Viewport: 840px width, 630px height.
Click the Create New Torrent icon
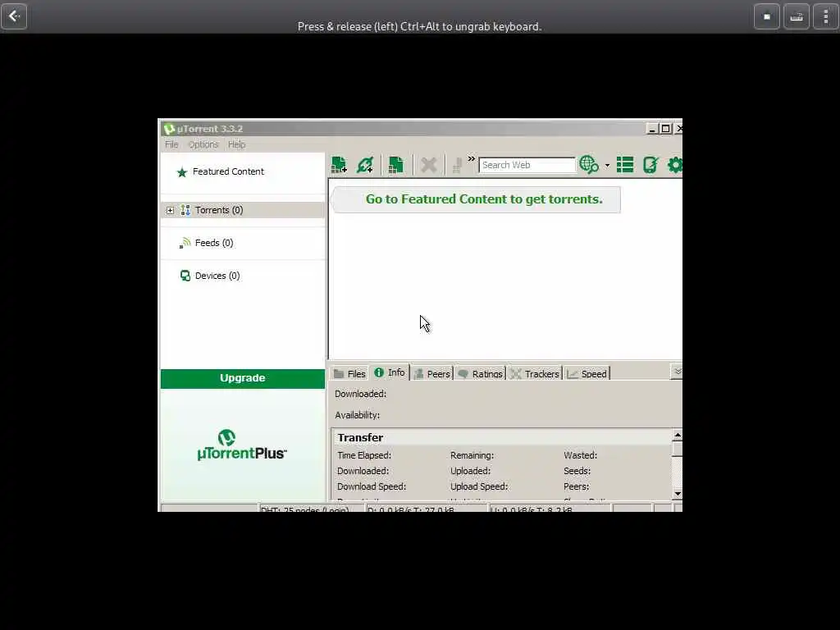click(396, 165)
